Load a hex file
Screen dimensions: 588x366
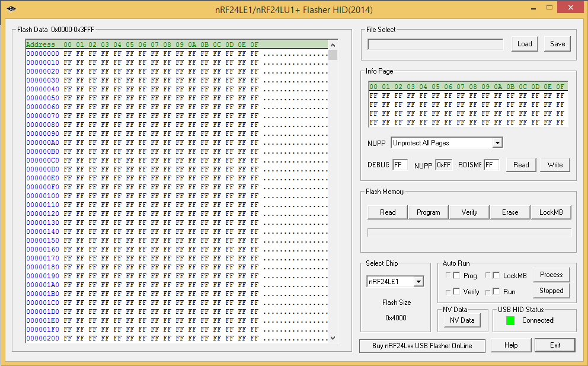tap(523, 43)
